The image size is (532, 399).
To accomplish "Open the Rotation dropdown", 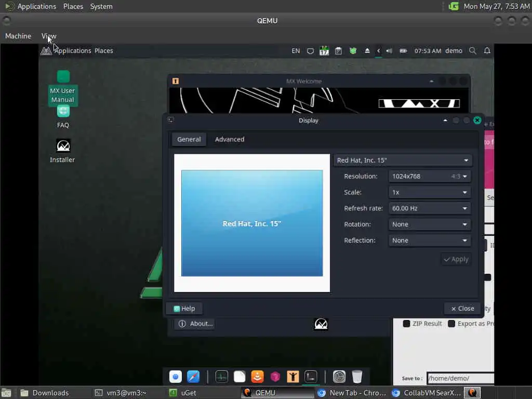I will tap(430, 224).
